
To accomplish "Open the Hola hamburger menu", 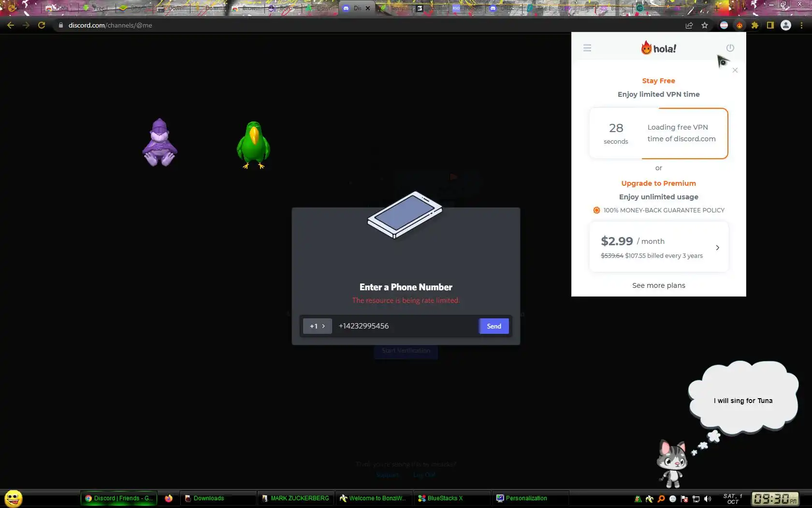I will tap(587, 48).
